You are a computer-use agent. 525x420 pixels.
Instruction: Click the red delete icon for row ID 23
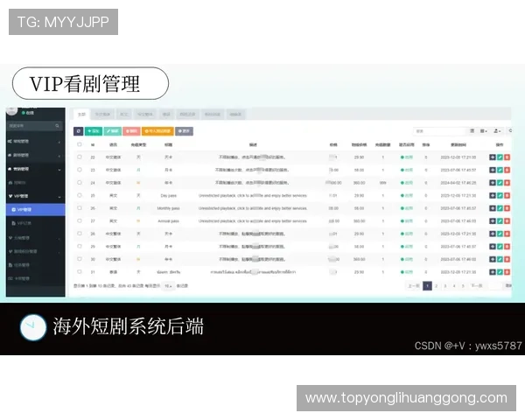click(x=507, y=170)
